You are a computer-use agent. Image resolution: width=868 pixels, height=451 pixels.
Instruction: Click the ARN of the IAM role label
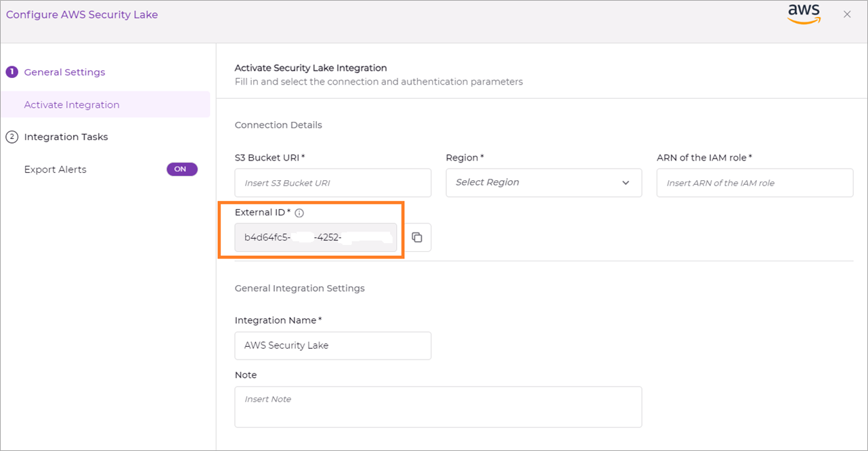click(704, 157)
